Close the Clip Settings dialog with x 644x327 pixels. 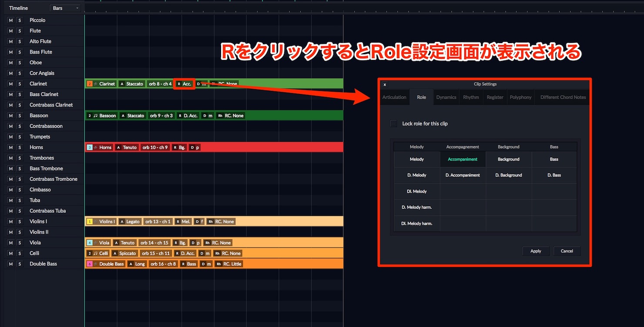385,84
